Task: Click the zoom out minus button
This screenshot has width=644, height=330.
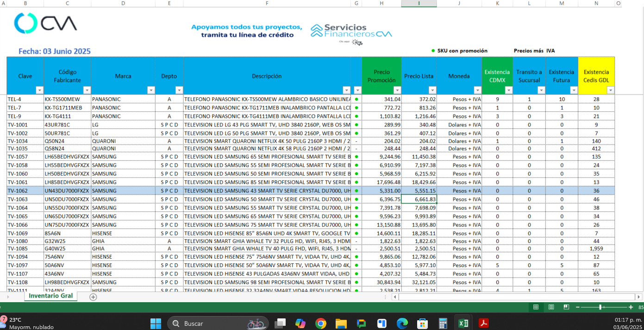Action: pyautogui.click(x=577, y=307)
